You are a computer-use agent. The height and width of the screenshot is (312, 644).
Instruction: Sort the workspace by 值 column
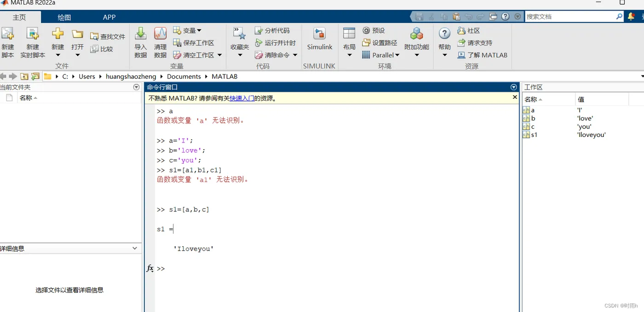602,99
